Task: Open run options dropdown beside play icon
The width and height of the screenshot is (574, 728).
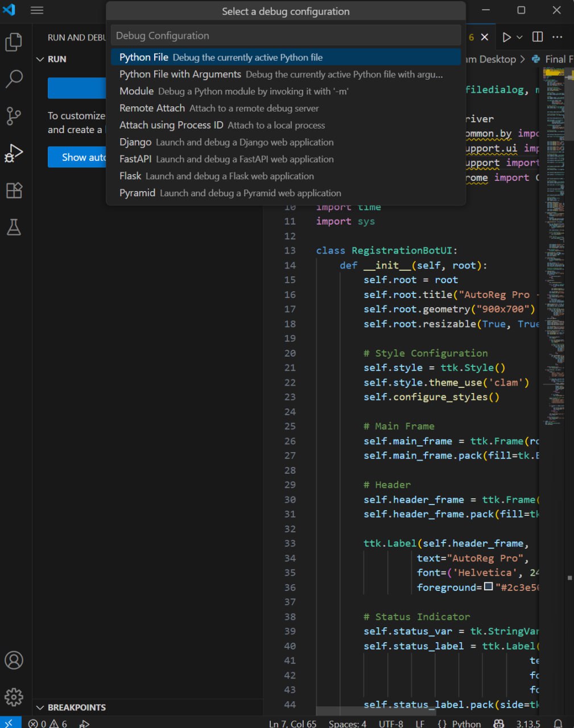Action: pos(519,37)
